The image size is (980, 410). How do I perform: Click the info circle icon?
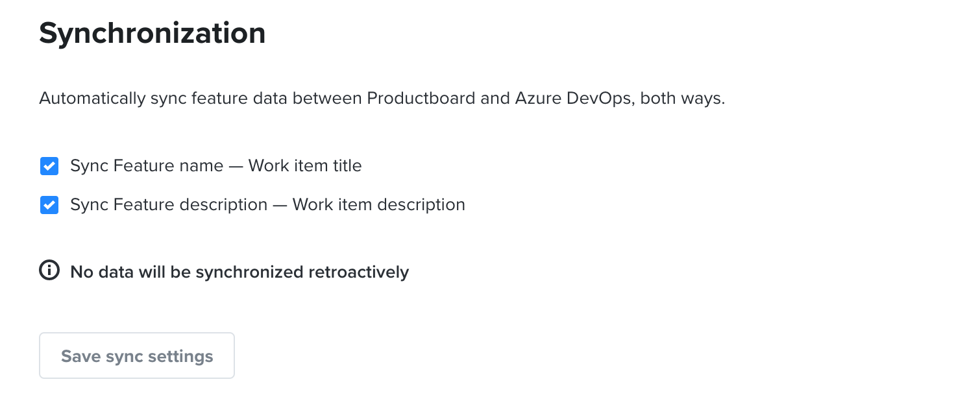[x=49, y=271]
